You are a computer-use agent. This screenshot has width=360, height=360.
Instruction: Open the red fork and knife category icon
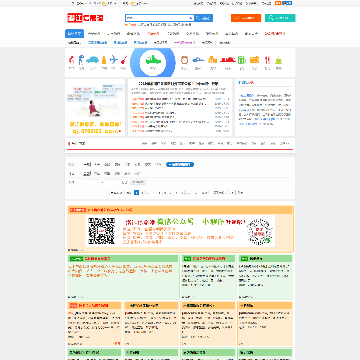click(267, 60)
